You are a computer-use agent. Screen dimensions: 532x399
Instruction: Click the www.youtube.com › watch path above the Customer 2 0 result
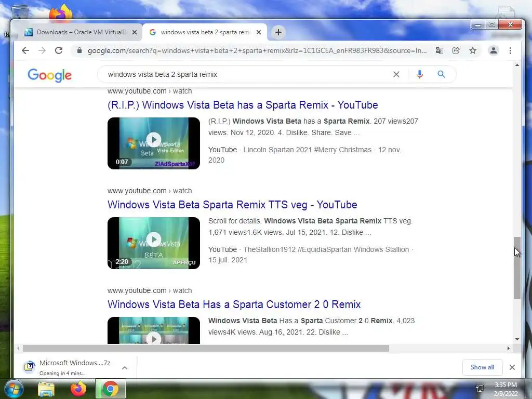coord(150,290)
